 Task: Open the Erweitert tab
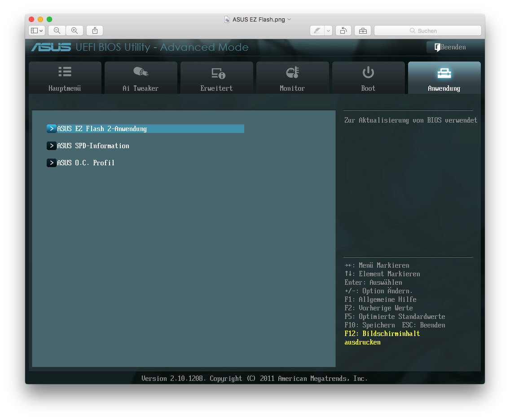click(x=217, y=78)
